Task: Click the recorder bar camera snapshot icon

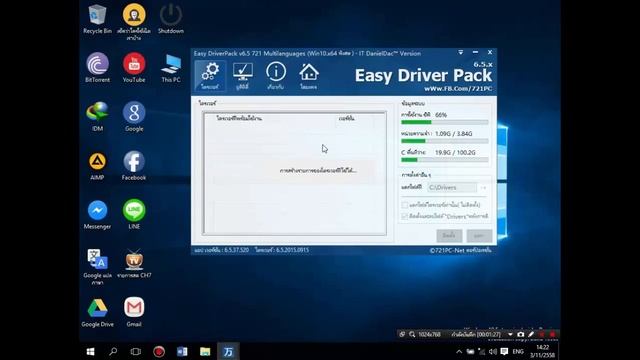Action: click(x=520, y=334)
